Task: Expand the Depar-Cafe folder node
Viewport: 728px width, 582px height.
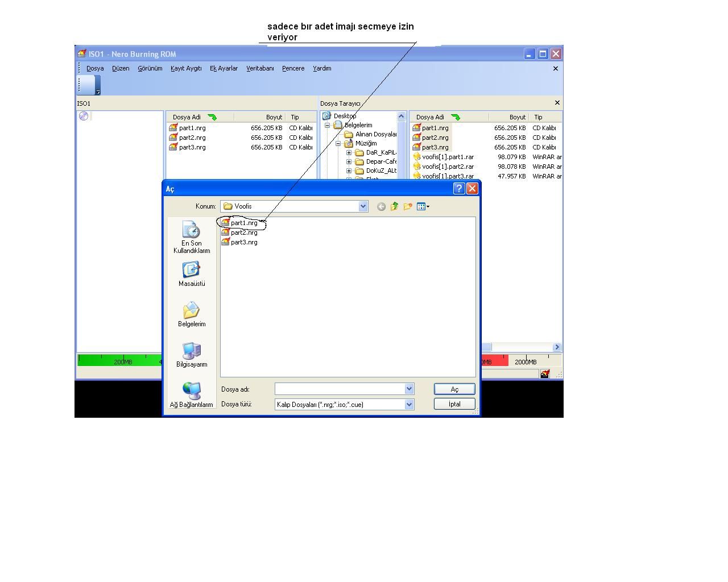Action: [x=349, y=161]
